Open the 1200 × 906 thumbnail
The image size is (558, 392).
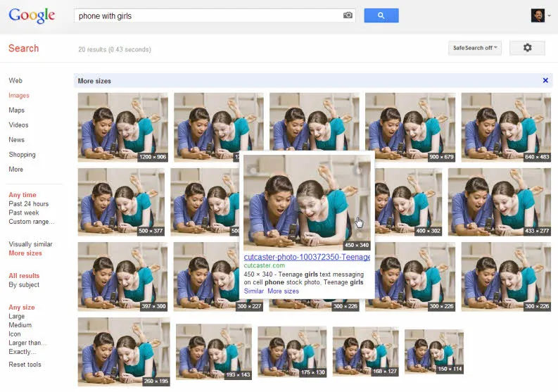[x=122, y=127]
